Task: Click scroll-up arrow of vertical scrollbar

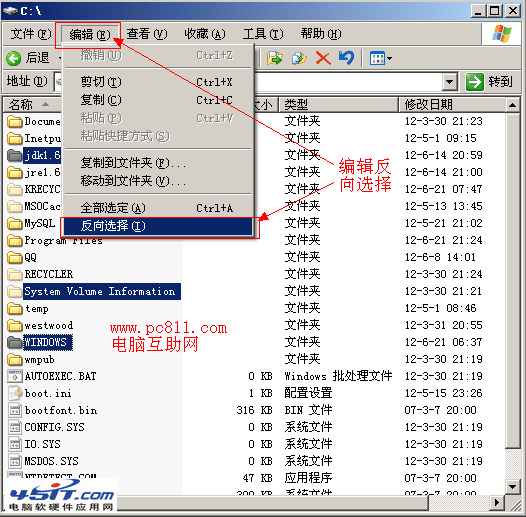Action: tap(513, 106)
